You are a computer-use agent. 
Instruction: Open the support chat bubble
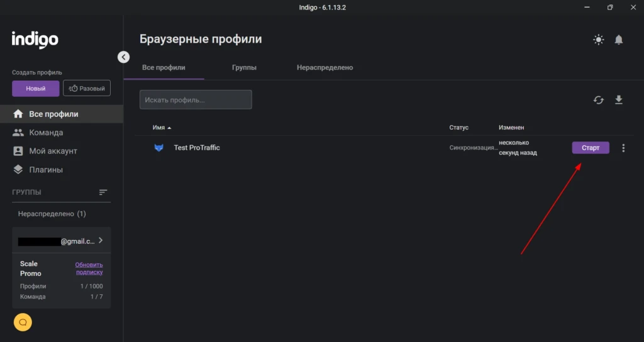[x=23, y=323]
